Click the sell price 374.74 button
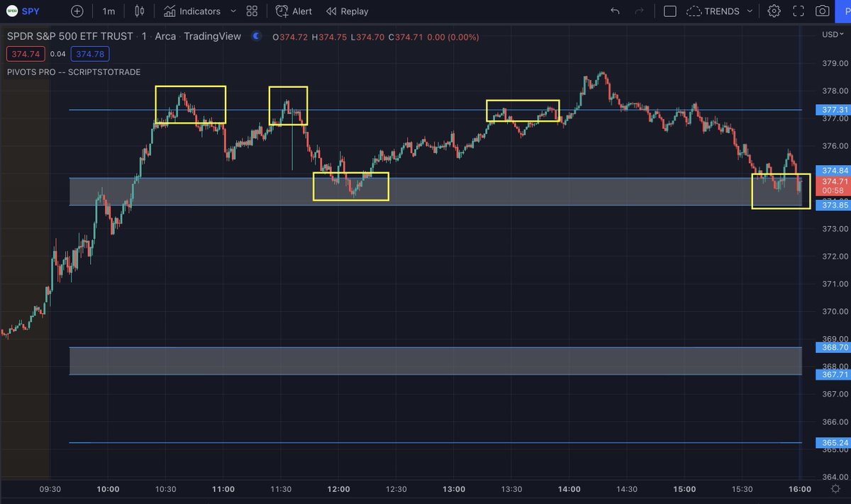This screenshot has width=851, height=504. tap(26, 54)
